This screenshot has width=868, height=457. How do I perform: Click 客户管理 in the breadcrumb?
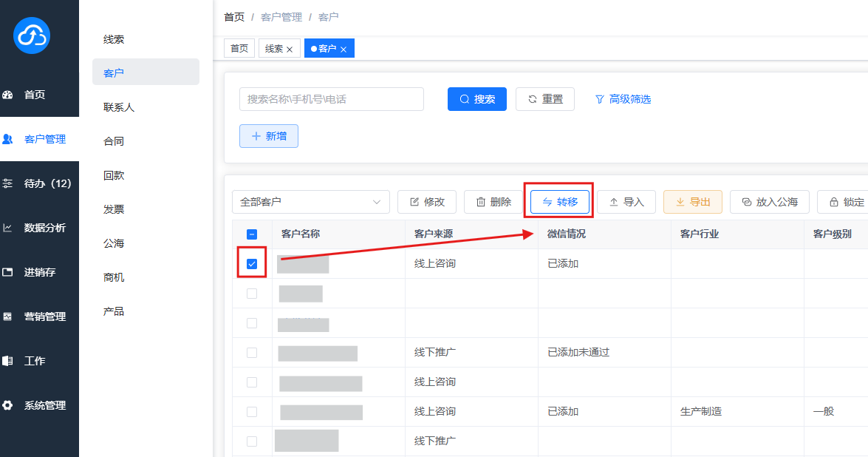(x=281, y=17)
